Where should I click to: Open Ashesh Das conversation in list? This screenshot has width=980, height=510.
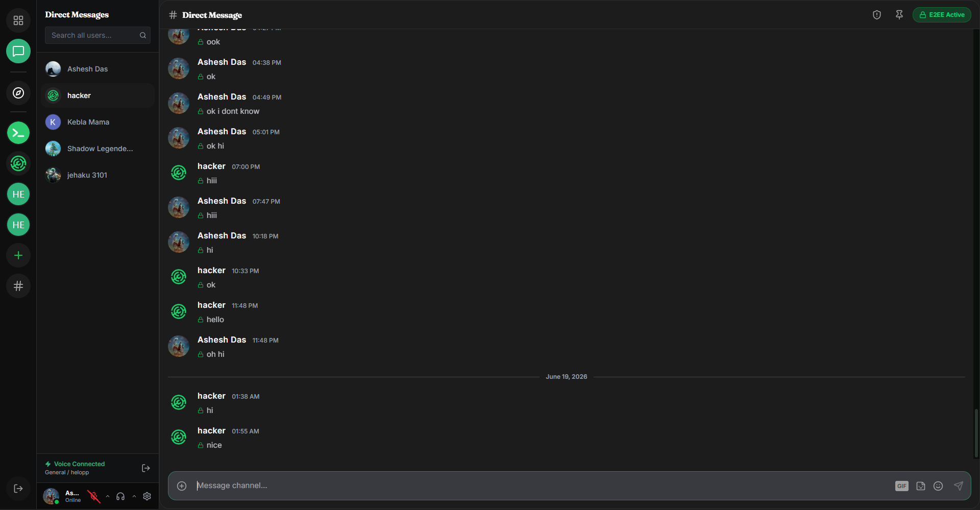pyautogui.click(x=97, y=69)
